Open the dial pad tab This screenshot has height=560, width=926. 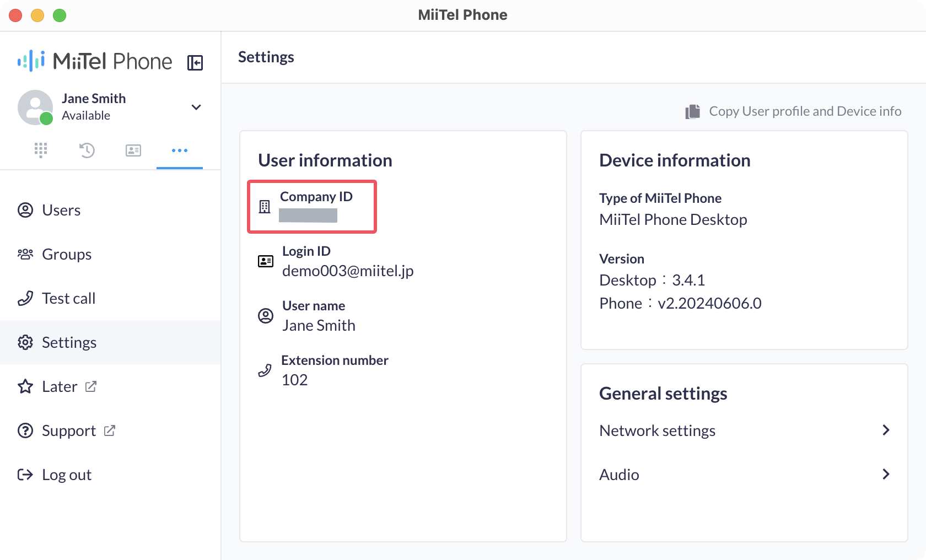(41, 150)
